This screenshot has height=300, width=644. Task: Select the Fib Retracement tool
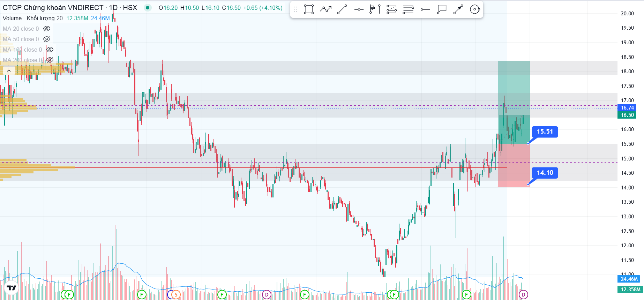click(392, 9)
